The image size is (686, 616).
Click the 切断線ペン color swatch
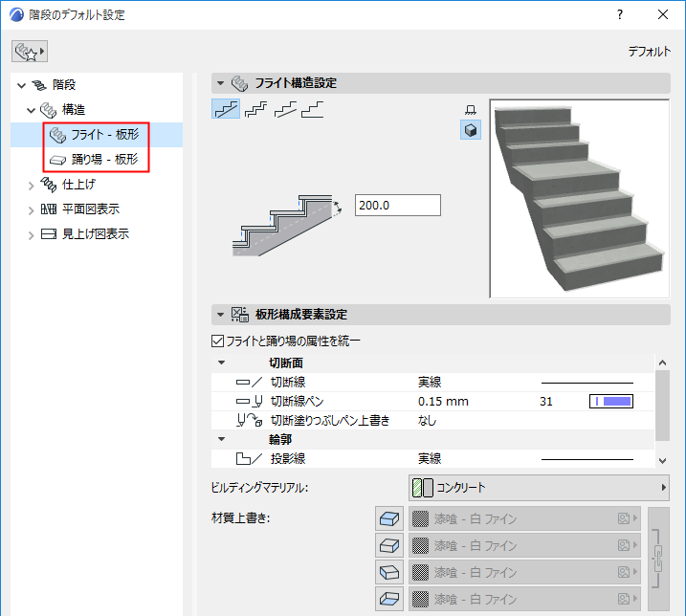[x=611, y=401]
